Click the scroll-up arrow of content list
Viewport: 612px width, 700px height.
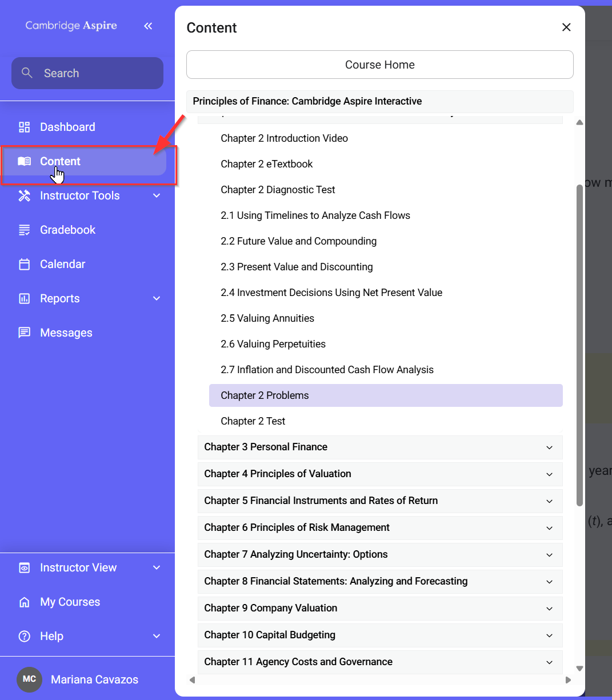point(579,122)
